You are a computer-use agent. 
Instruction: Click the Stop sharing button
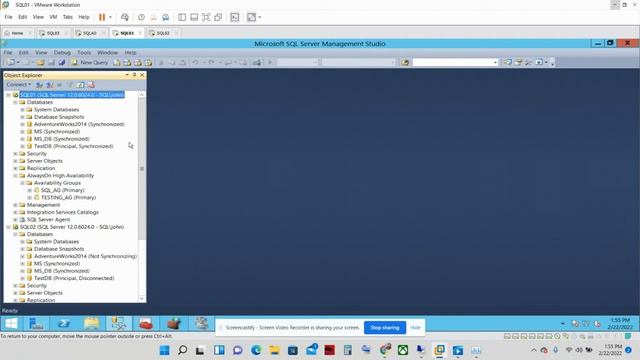coord(384,327)
